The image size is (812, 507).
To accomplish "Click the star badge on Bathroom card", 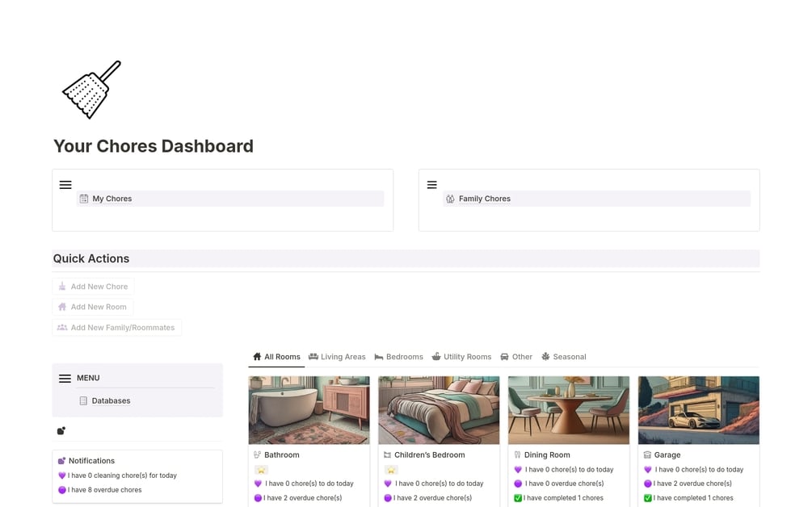I will tap(261, 470).
